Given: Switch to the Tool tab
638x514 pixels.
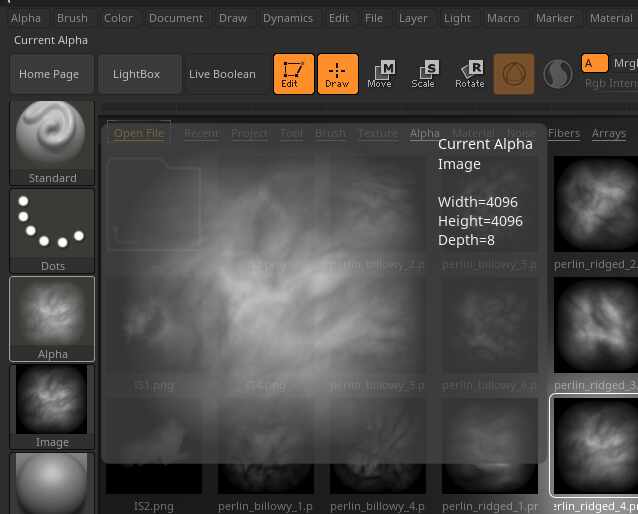Looking at the screenshot, I should click(291, 133).
